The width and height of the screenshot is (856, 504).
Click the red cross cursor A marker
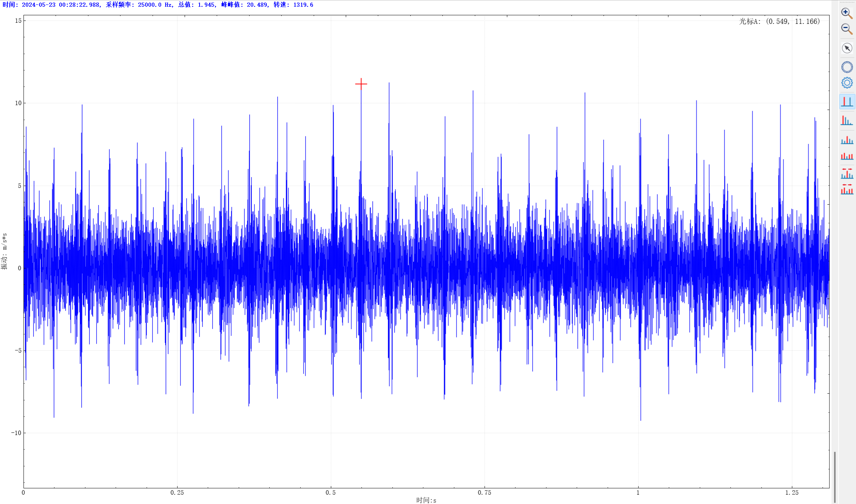pos(361,84)
